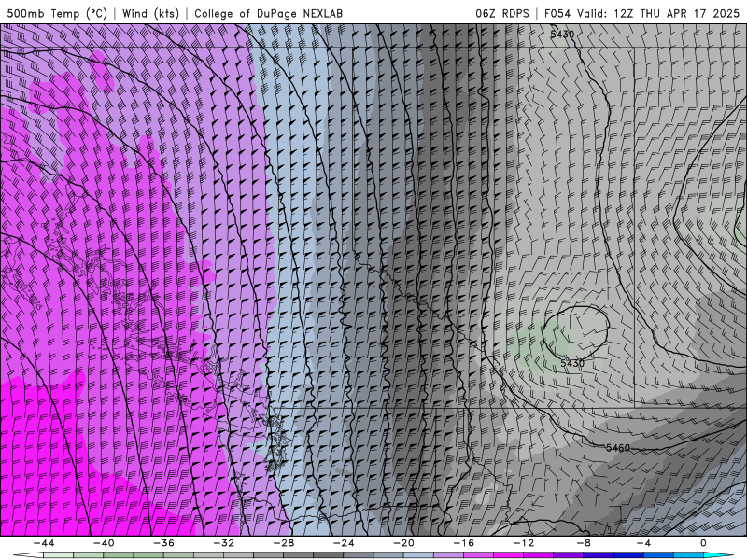Click the '06Z RDPS' model run label
This screenshot has height=560, width=747.
[x=502, y=13]
